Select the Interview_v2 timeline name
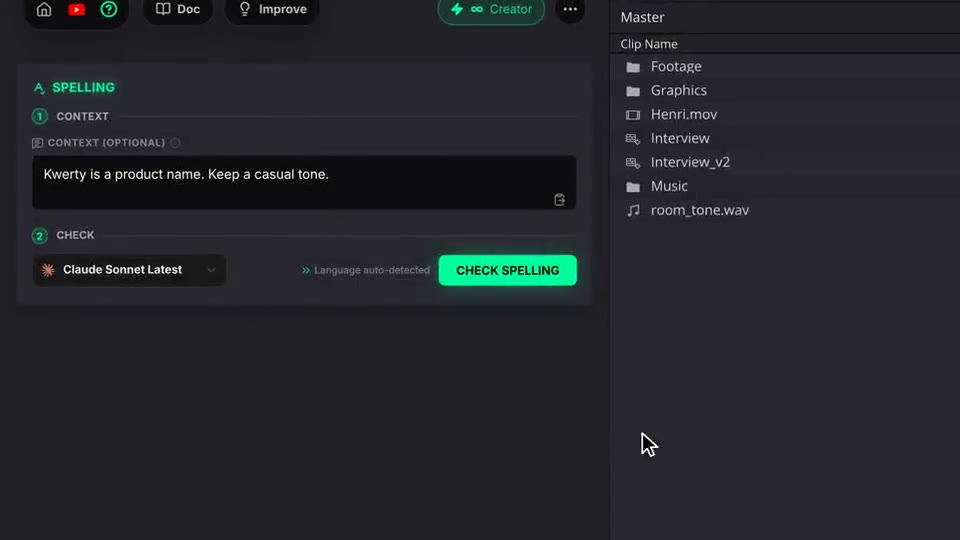 point(690,162)
